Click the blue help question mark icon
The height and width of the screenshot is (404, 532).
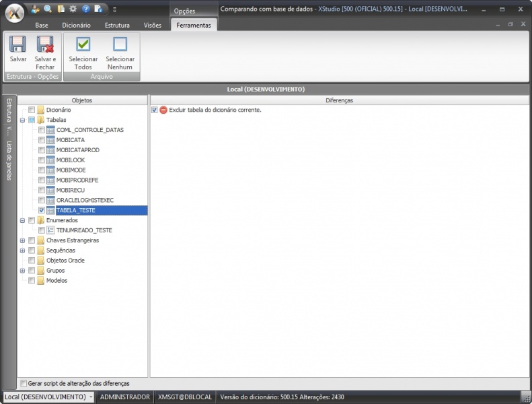coord(86,9)
